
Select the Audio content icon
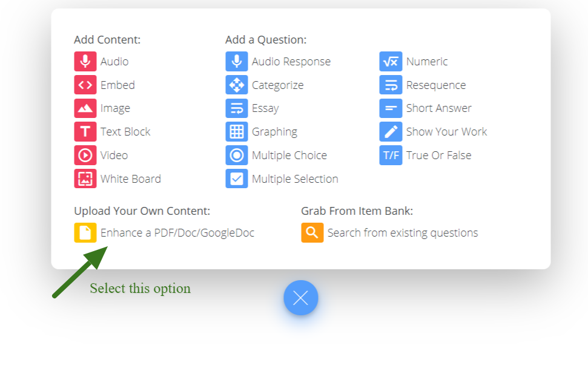(x=85, y=61)
